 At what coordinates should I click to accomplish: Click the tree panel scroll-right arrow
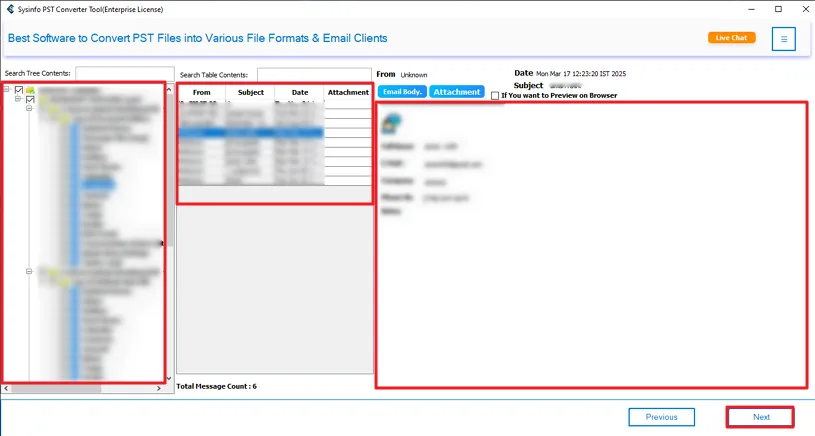click(159, 388)
